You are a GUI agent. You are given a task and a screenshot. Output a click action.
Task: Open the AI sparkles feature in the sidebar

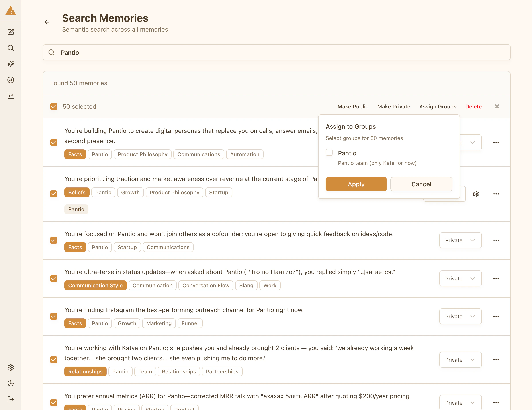tap(11, 64)
